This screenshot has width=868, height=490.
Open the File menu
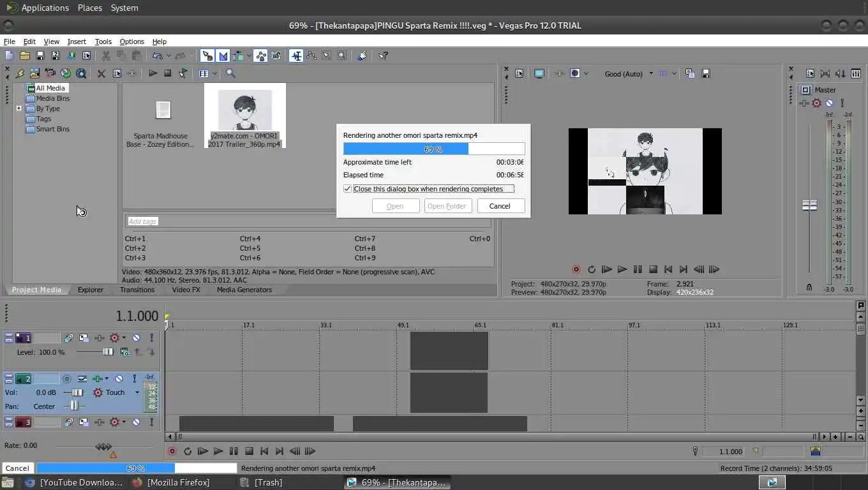(10, 41)
